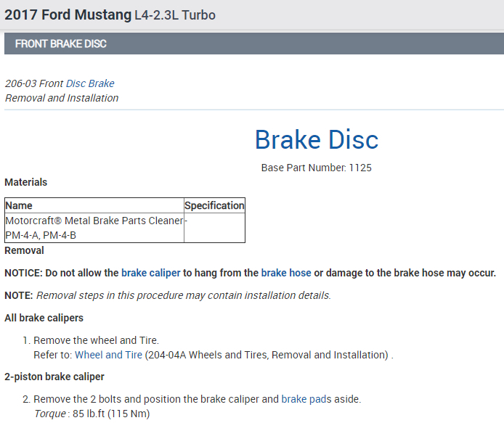Click the Base Part Number 1125 text
The width and height of the screenshot is (504, 423).
coord(316,168)
